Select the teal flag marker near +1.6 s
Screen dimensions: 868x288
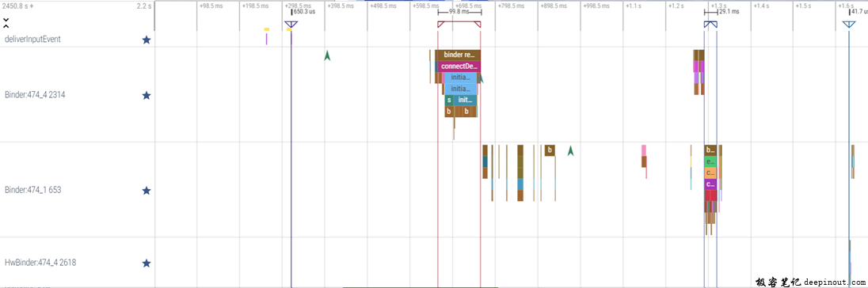tap(849, 25)
